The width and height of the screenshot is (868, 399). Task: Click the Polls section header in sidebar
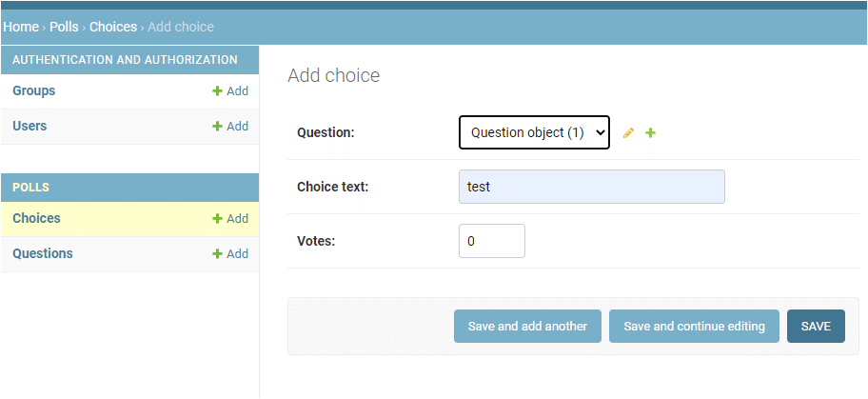(x=31, y=188)
